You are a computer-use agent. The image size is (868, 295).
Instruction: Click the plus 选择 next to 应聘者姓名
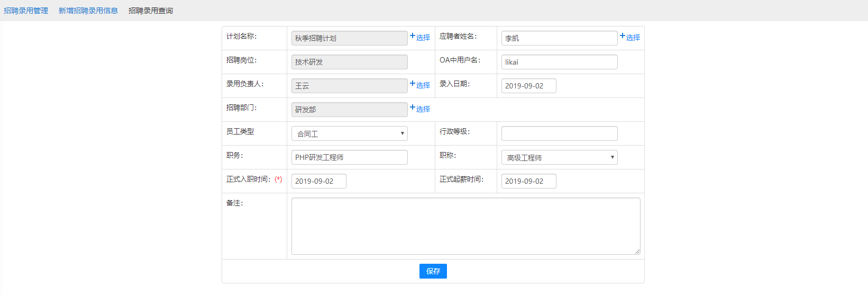pos(630,37)
